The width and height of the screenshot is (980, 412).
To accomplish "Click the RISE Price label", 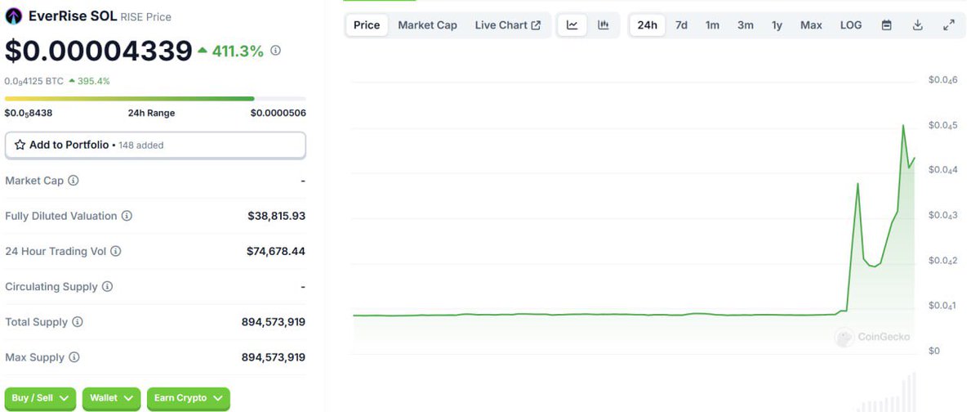I will (146, 17).
